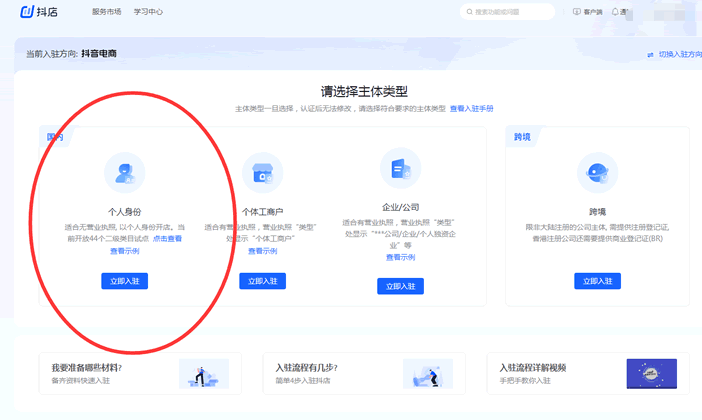Click the switch arrows icon beside 切换入驻方向

[x=650, y=54]
